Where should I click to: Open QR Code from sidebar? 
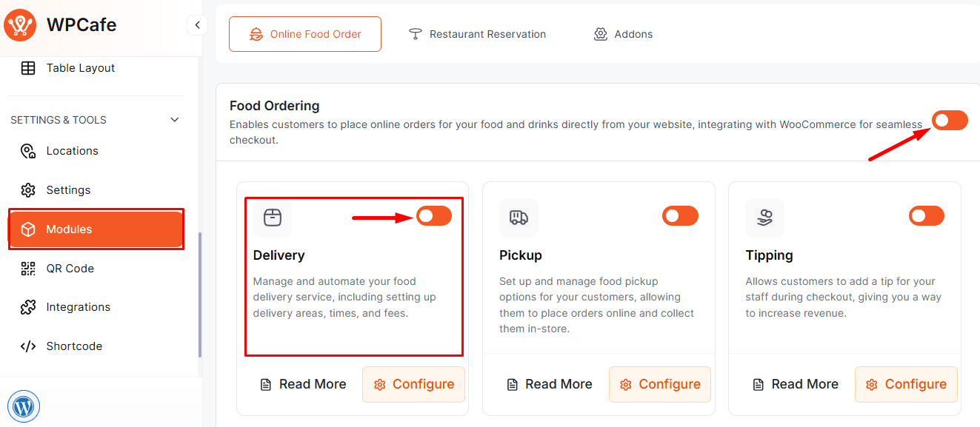70,269
